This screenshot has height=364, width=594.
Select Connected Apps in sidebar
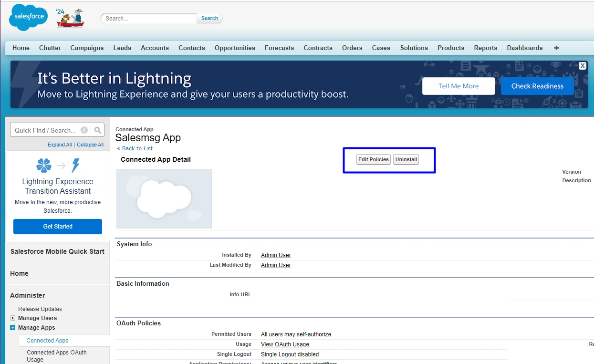(x=47, y=341)
